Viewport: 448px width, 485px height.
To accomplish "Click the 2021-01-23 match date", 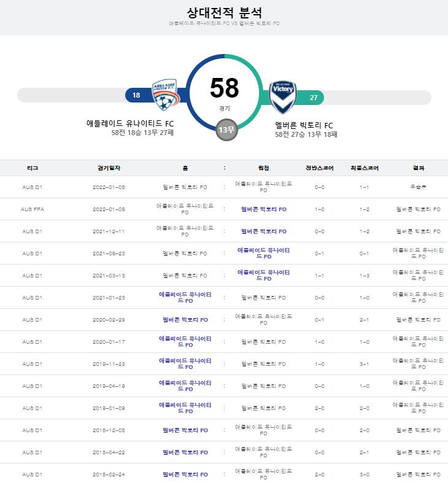I will click(x=109, y=298).
